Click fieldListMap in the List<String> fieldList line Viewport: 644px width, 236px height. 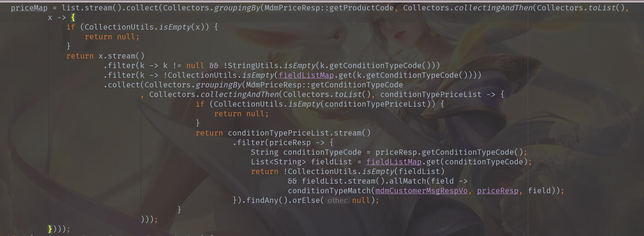(x=394, y=162)
